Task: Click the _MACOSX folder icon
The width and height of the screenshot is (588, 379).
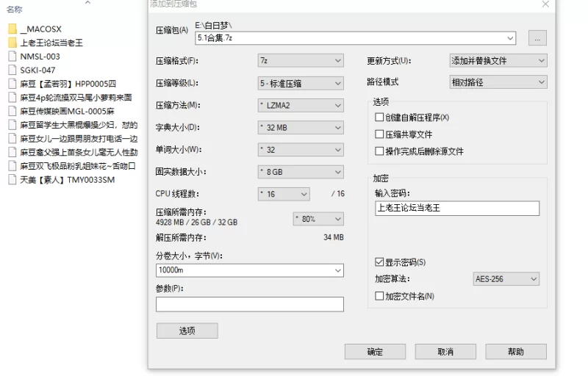Action: [12, 29]
